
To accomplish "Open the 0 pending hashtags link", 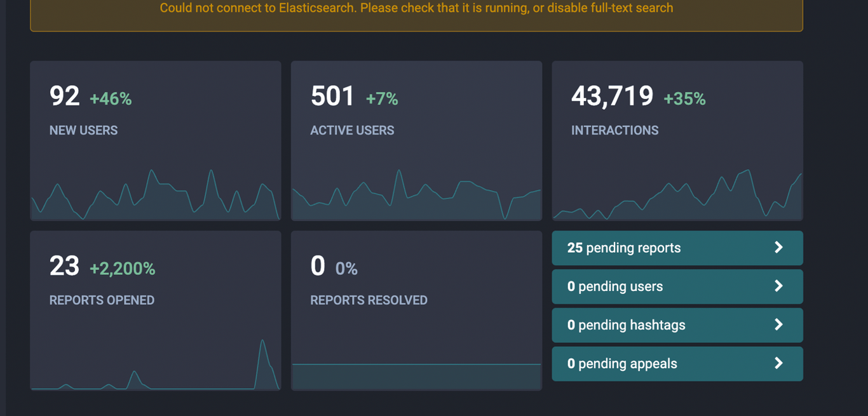I will (677, 325).
